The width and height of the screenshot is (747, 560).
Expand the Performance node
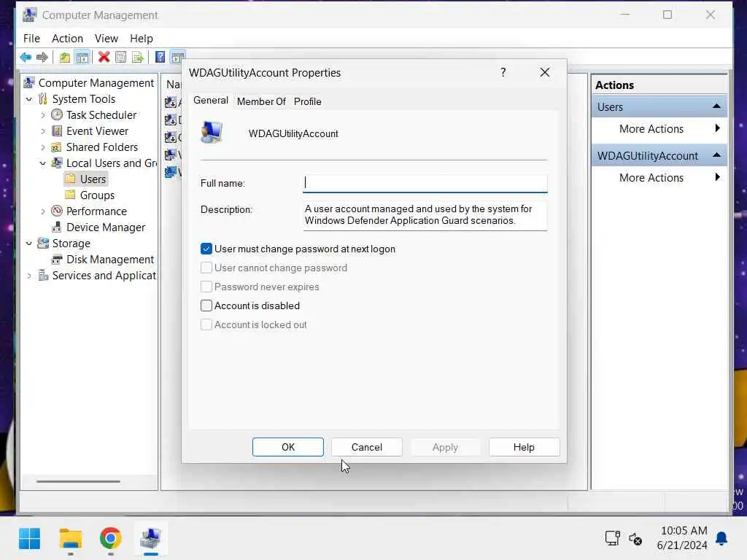43,211
